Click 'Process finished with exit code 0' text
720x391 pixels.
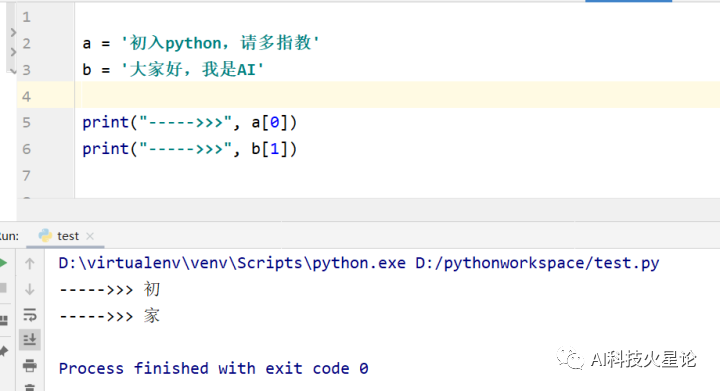[214, 369]
